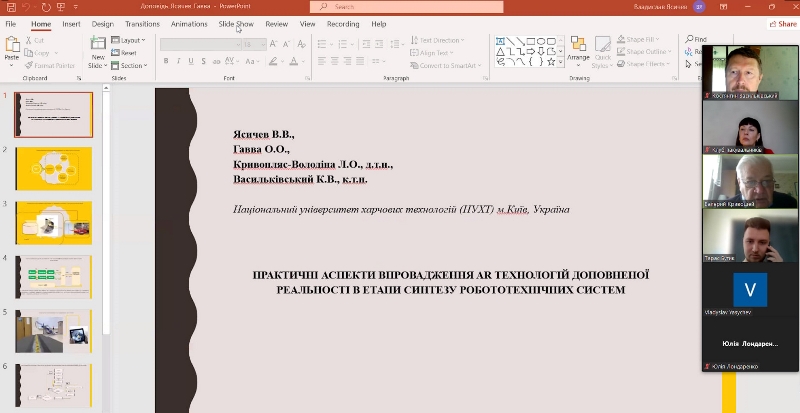Image resolution: width=800 pixels, height=413 pixels.
Task: Expand the Layout dropdown
Action: (131, 40)
